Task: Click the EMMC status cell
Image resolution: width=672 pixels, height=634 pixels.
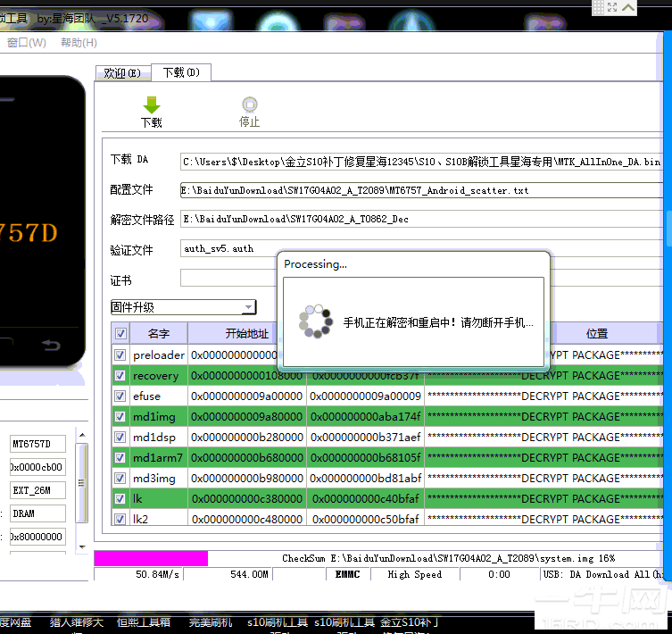Action: tap(347, 574)
